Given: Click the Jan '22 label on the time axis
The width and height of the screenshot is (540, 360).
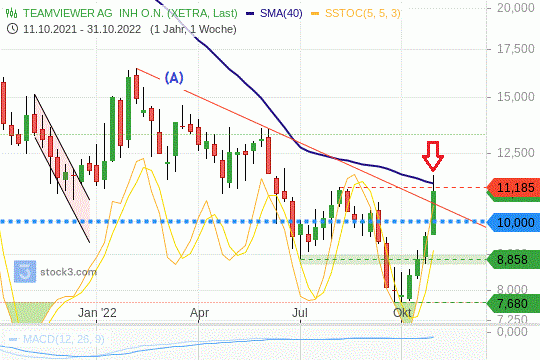Looking at the screenshot, I should (x=97, y=313).
